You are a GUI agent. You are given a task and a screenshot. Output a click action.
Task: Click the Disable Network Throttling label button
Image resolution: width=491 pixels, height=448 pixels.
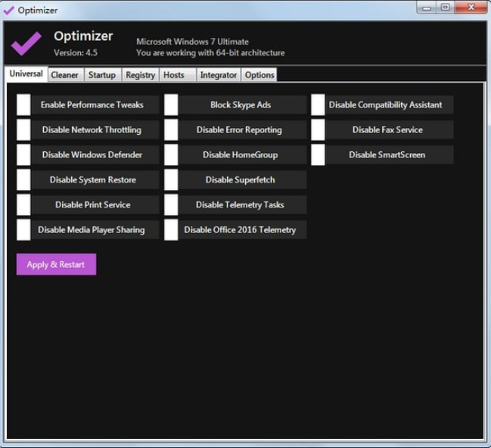(95, 129)
